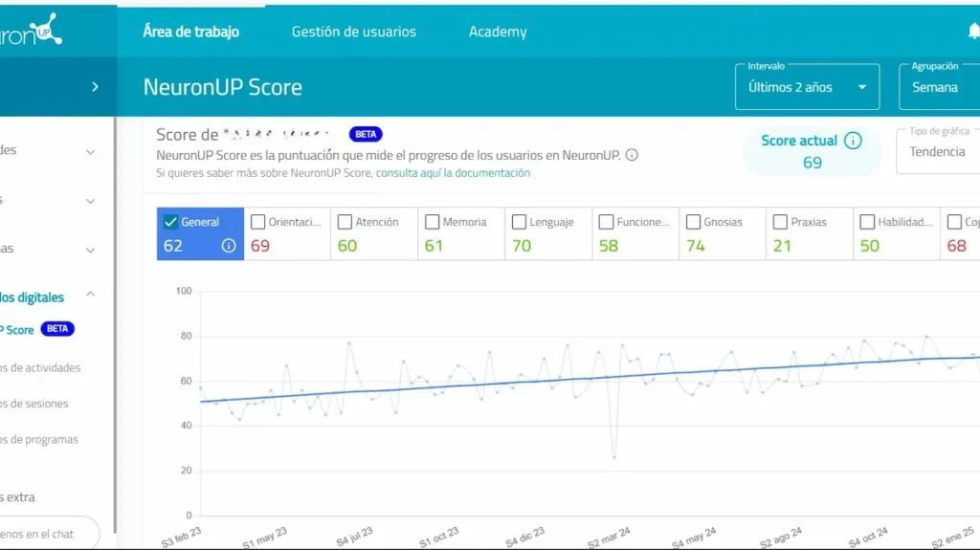Collapse the digitales sidebar section
This screenshot has width=980, height=550.
[x=91, y=295]
